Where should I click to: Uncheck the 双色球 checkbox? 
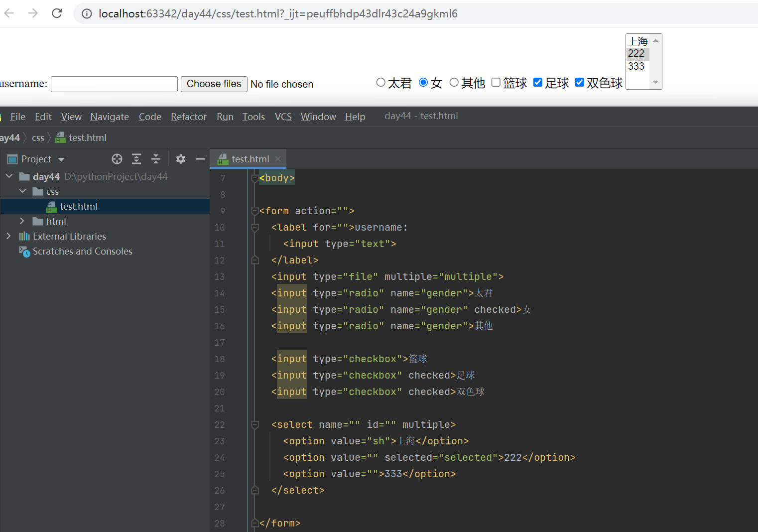[580, 82]
